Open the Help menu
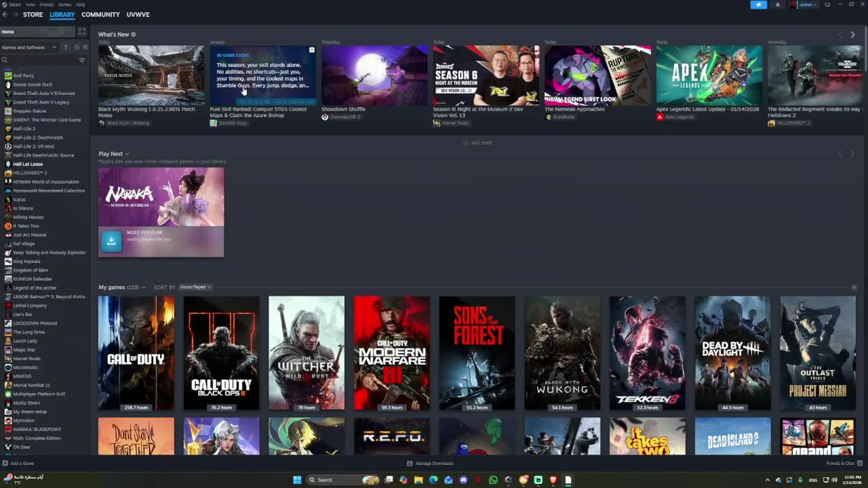868x488 pixels. pyautogui.click(x=81, y=5)
